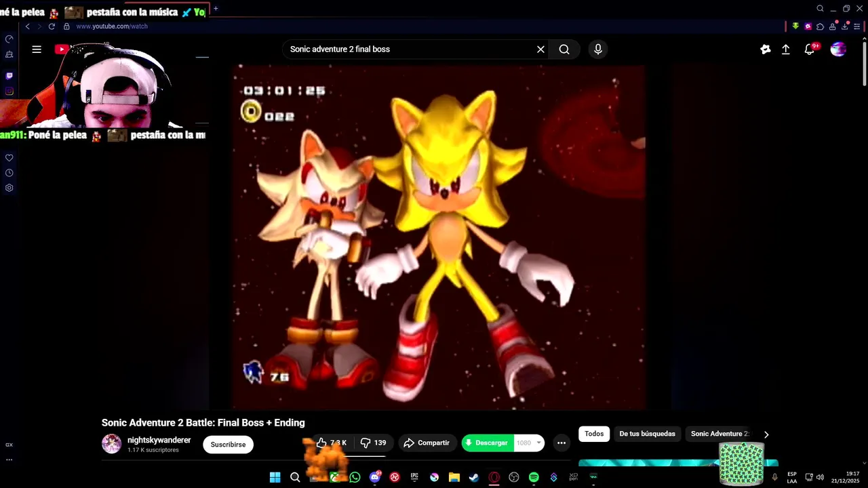The image size is (868, 488).
Task: Open GX Control speedometer in sidebar
Action: pos(9,39)
